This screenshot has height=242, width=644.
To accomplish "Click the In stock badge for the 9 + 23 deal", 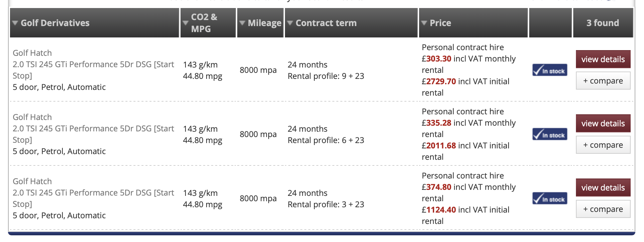I will 550,70.
